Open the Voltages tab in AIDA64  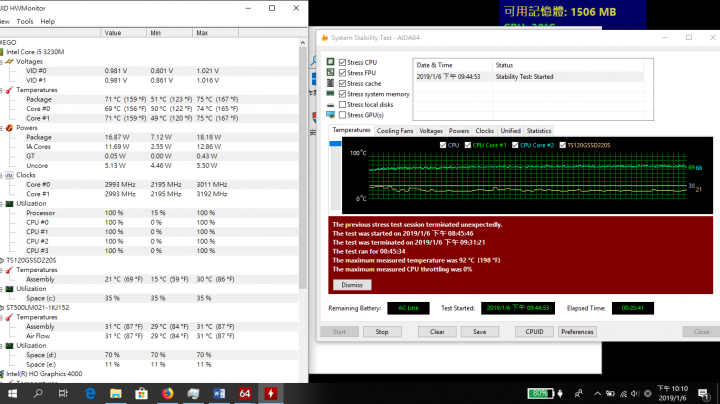tap(431, 131)
